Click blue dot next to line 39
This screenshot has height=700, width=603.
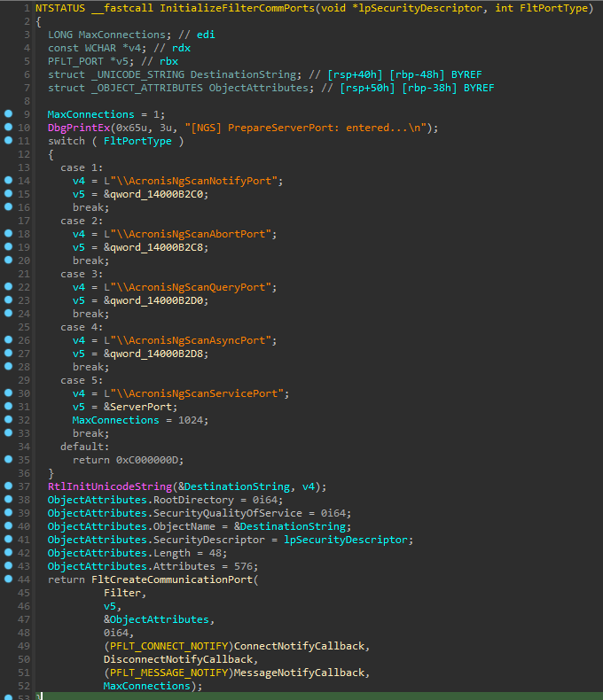[x=8, y=512]
